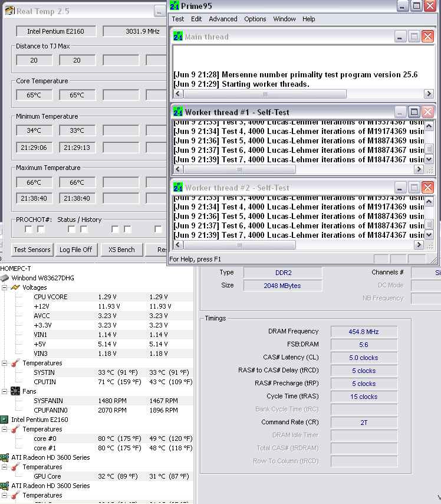Screen dimensions: 441x504
Task: Toggle the seventh PROCHOT checkbox
Action: [x=159, y=229]
